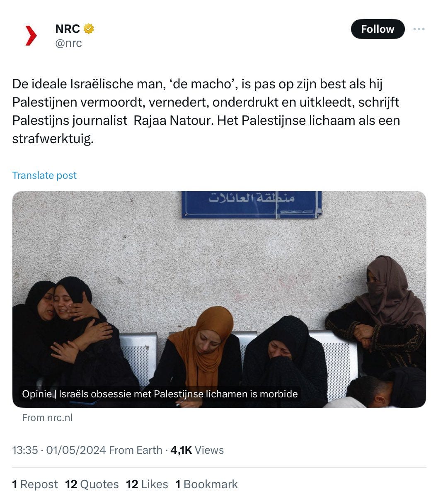Click the blue Arabic sign in the photo

[252, 204]
